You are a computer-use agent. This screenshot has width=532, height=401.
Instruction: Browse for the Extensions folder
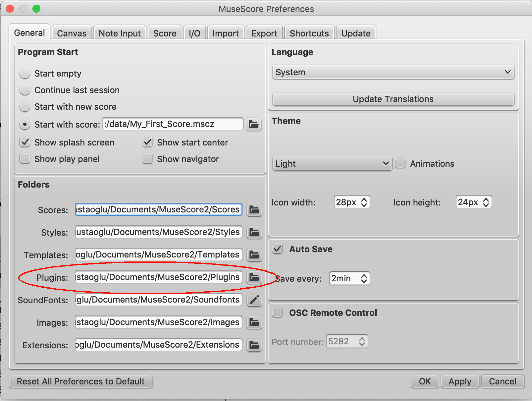pyautogui.click(x=254, y=345)
